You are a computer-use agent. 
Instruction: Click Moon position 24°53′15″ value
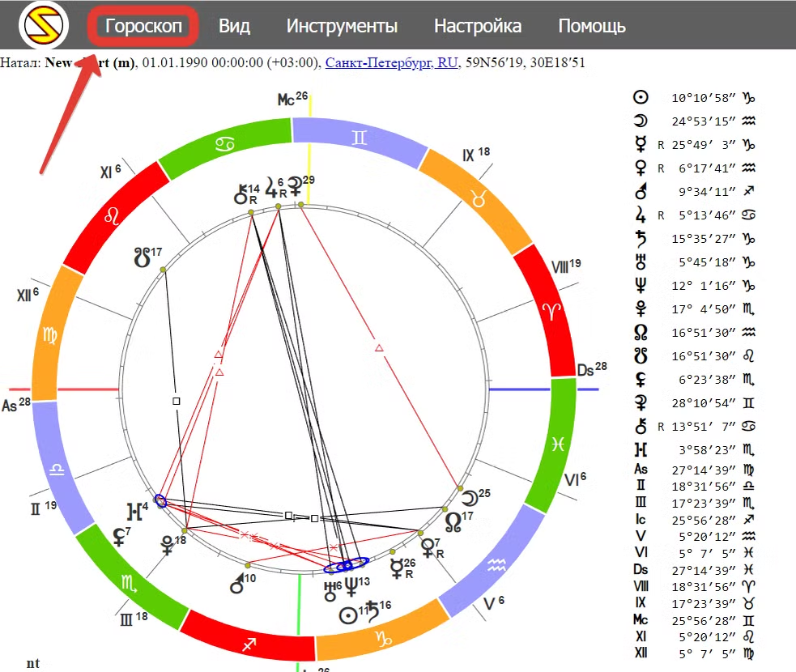tap(704, 121)
